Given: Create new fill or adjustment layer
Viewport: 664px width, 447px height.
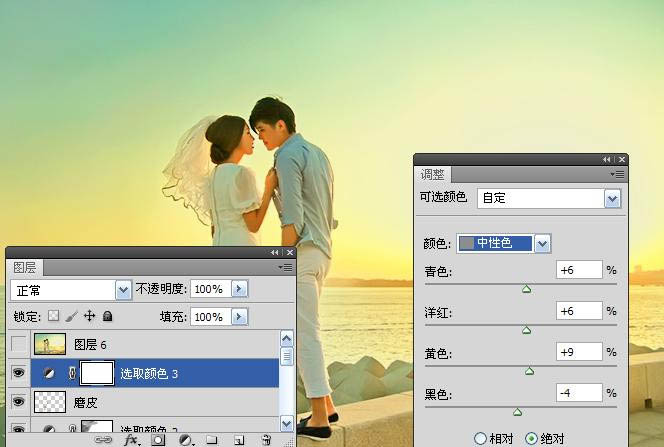Looking at the screenshot, I should pyautogui.click(x=185, y=439).
